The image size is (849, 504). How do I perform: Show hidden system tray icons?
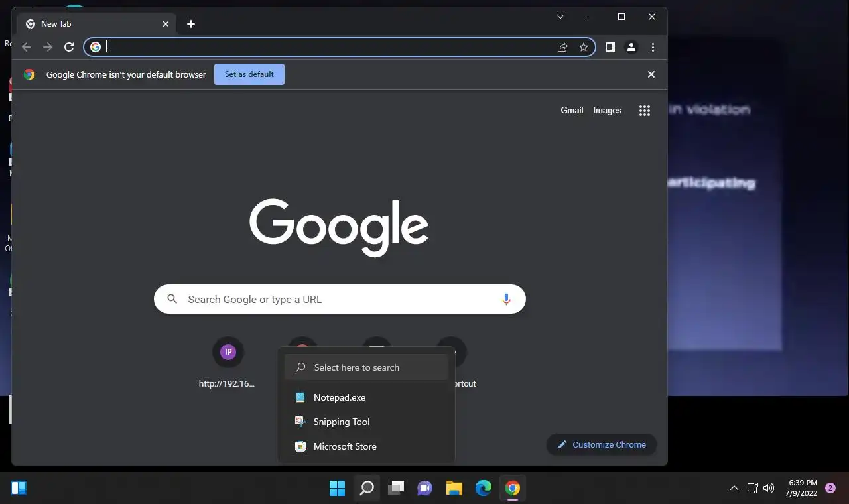tap(734, 488)
